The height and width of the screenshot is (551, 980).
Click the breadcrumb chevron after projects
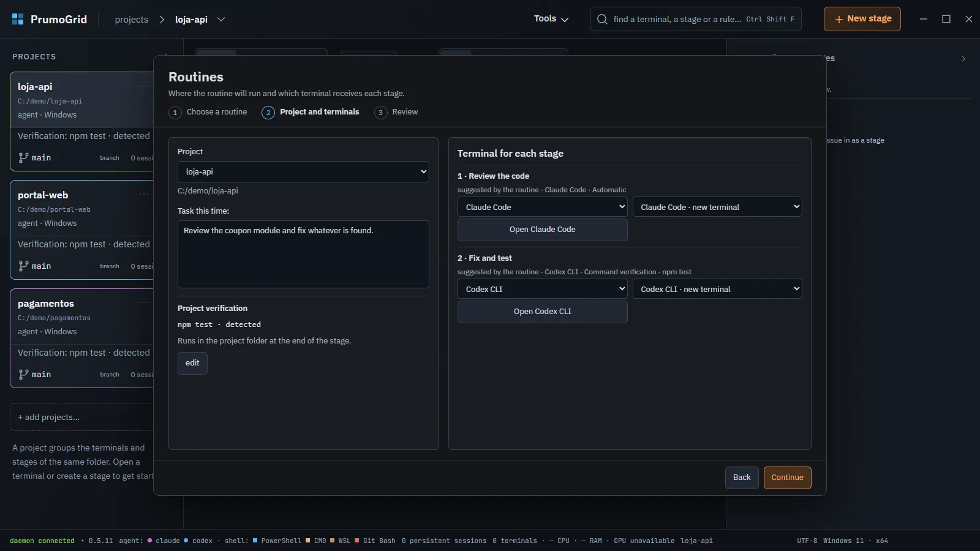(x=162, y=20)
